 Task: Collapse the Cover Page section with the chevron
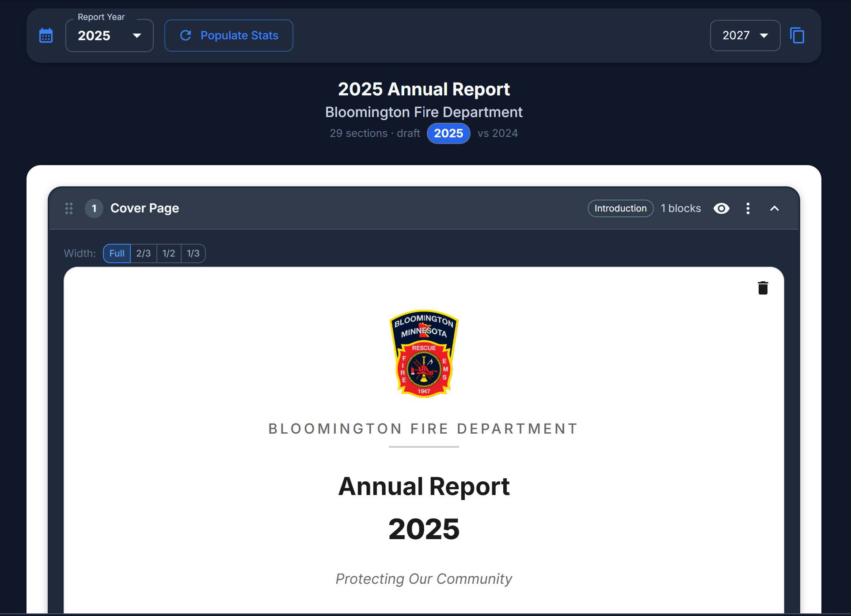click(775, 208)
